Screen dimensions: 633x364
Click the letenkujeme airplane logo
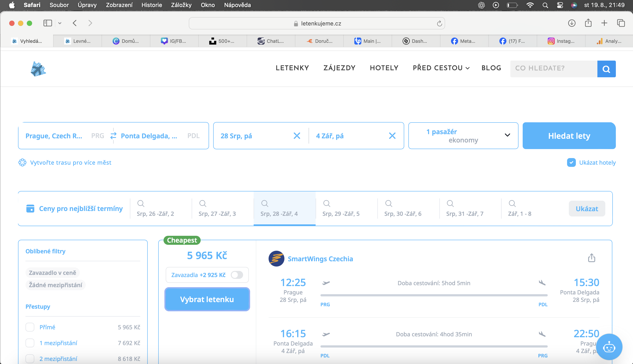pos(38,69)
